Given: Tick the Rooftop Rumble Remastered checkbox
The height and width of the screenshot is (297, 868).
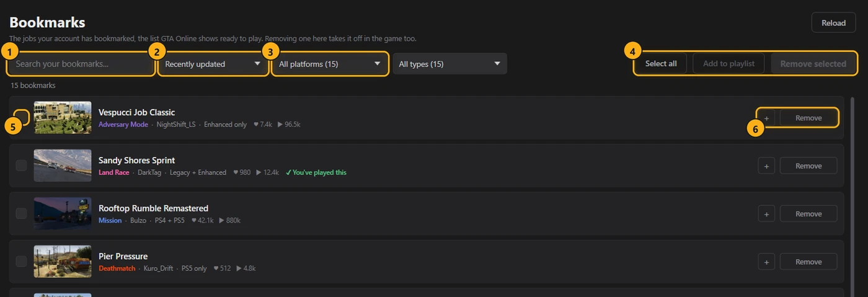Looking at the screenshot, I should [x=21, y=213].
